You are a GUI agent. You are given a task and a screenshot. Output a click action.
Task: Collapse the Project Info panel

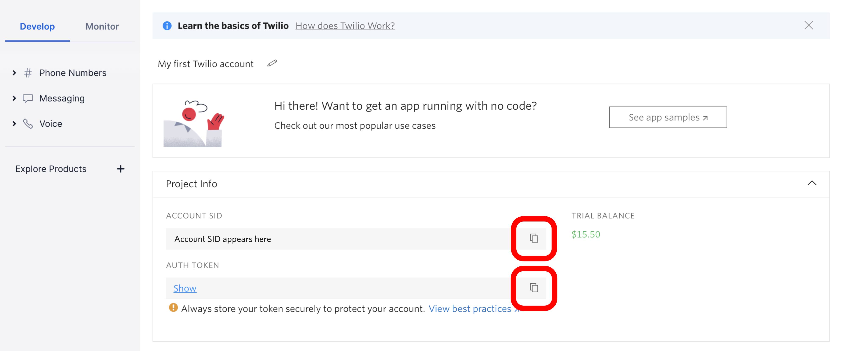812,183
